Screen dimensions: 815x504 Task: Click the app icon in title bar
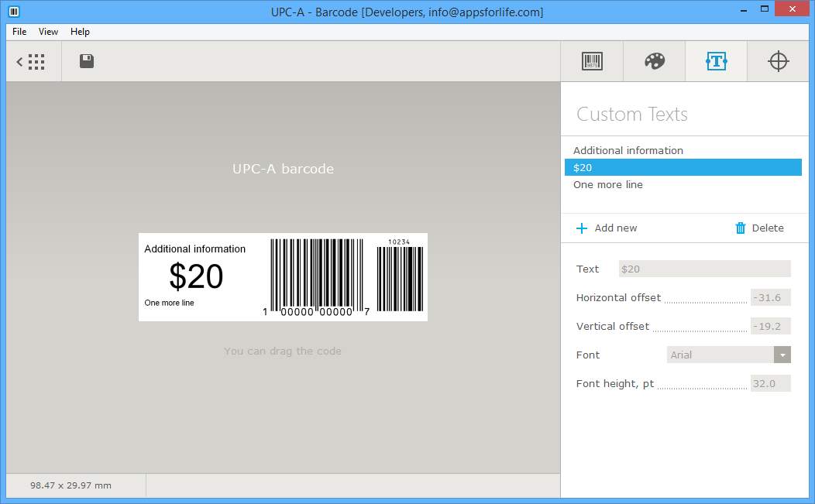14,12
